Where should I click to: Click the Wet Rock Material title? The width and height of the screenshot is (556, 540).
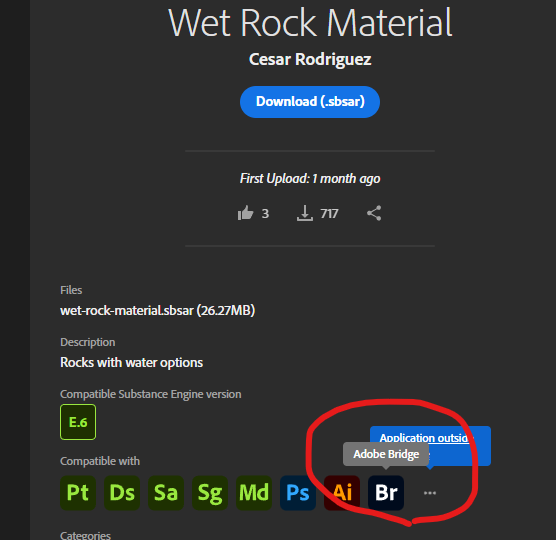pyautogui.click(x=310, y=23)
